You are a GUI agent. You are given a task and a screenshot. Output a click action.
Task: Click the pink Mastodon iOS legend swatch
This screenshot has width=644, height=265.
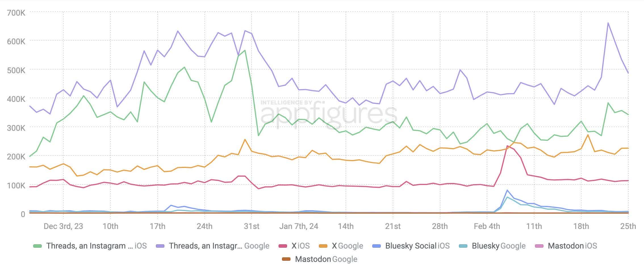pyautogui.click(x=539, y=246)
